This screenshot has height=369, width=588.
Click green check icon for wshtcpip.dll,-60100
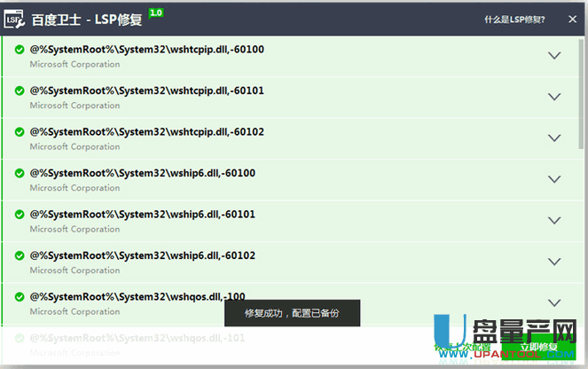(x=20, y=50)
